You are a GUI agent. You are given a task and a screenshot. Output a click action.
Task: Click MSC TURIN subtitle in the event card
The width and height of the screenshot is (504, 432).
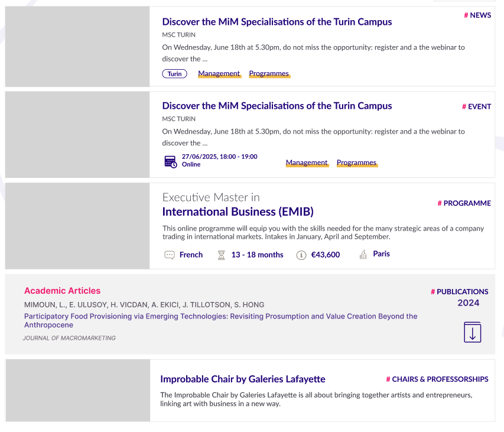178,119
